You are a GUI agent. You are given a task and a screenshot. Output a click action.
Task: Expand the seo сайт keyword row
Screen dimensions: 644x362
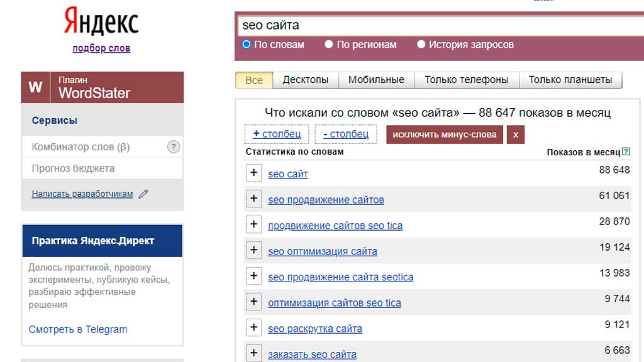coord(253,172)
